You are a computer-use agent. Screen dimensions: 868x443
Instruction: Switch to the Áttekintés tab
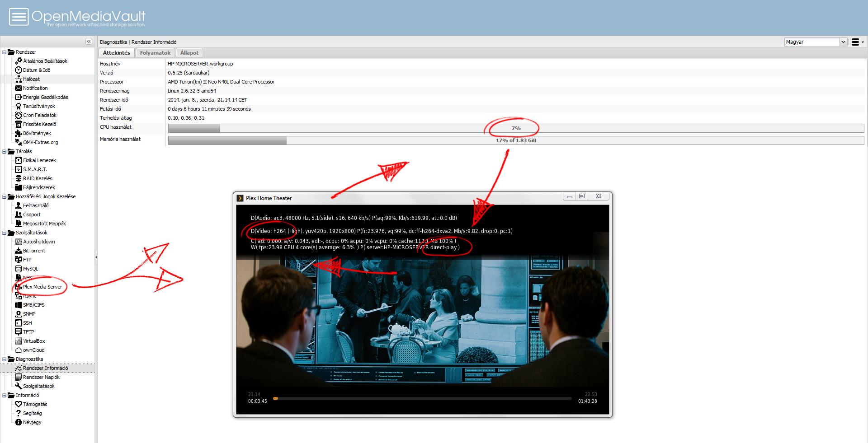point(117,53)
